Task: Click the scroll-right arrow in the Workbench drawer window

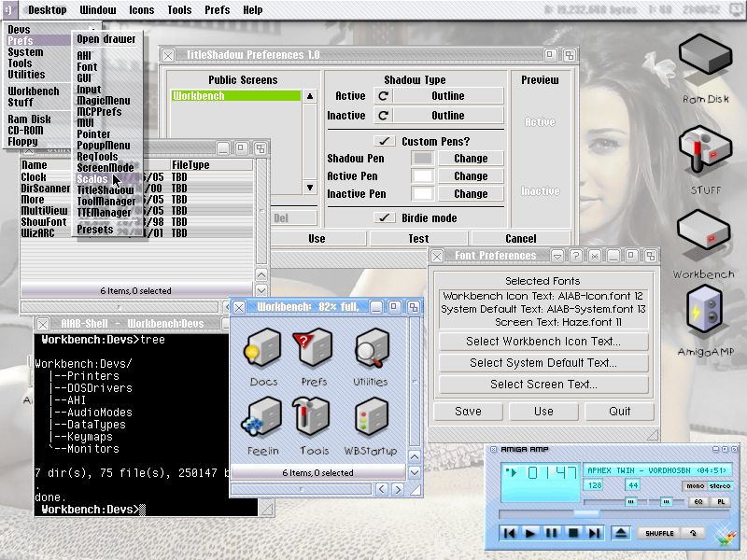Action: tap(398, 489)
